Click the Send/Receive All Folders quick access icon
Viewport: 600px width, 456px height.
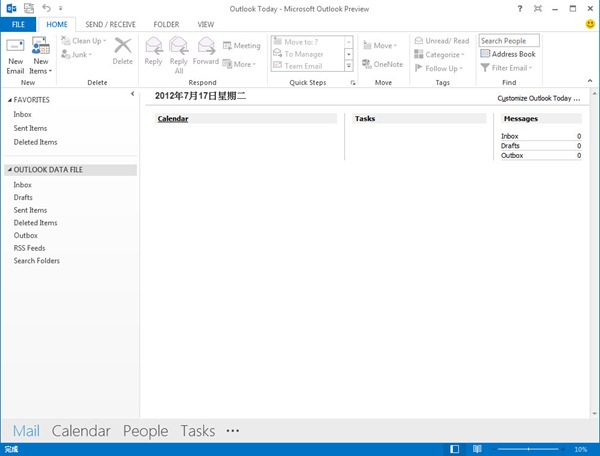(x=29, y=8)
